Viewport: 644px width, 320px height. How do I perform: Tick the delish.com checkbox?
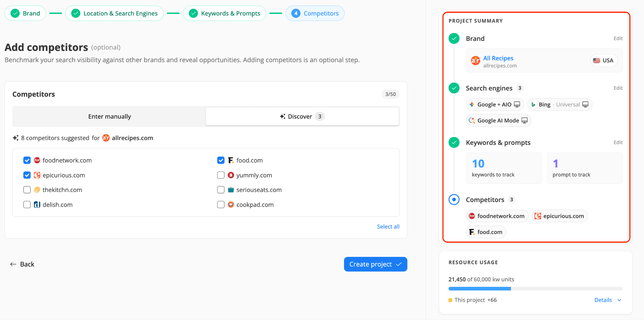coord(27,205)
